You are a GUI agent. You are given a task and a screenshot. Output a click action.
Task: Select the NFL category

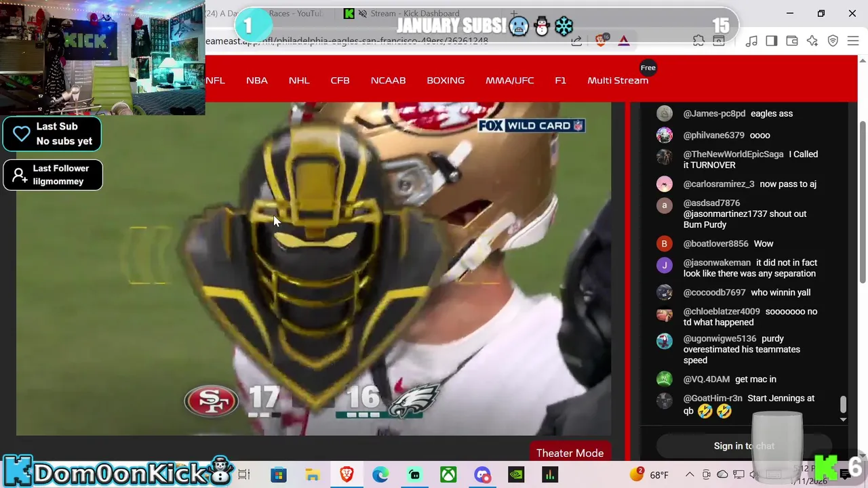pos(215,80)
